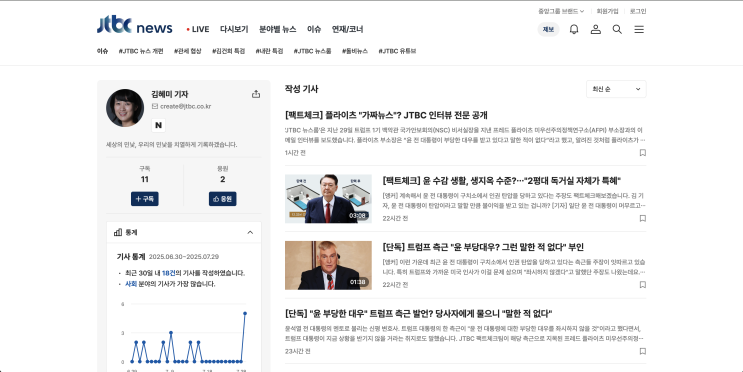Click the 제보 report button

(548, 29)
